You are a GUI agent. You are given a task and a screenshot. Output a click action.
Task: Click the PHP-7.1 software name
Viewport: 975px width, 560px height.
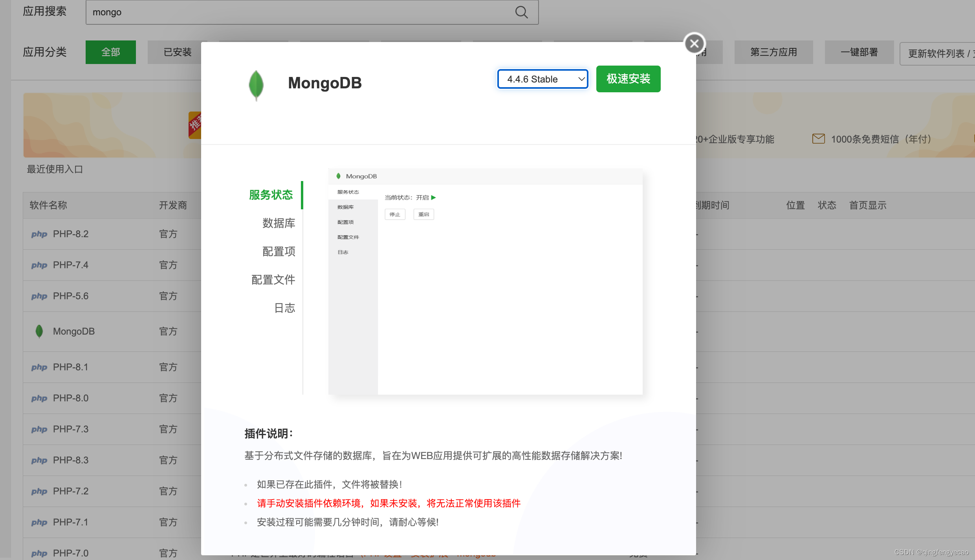71,522
